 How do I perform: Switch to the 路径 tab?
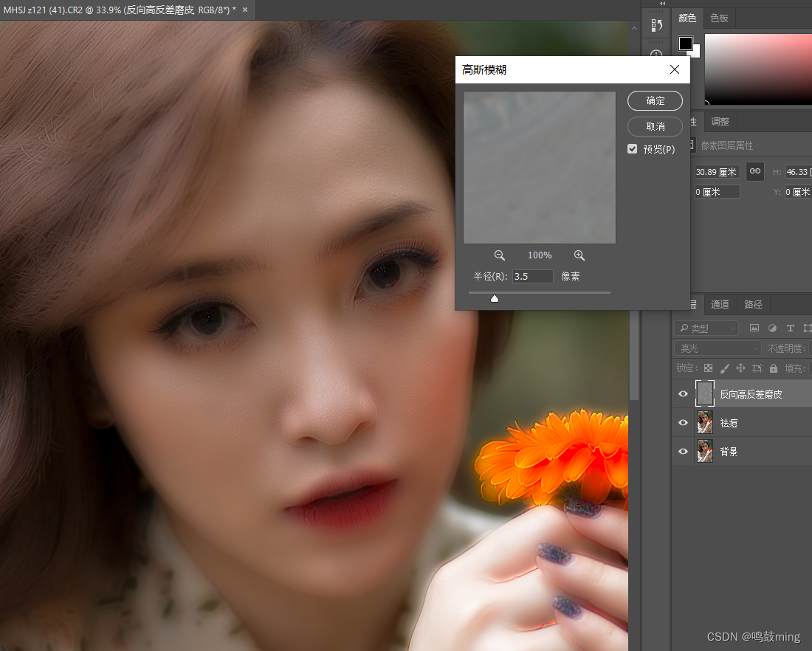pos(753,305)
